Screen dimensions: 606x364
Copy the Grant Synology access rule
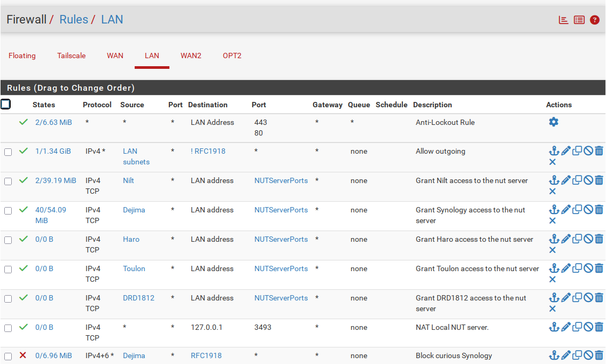577,210
